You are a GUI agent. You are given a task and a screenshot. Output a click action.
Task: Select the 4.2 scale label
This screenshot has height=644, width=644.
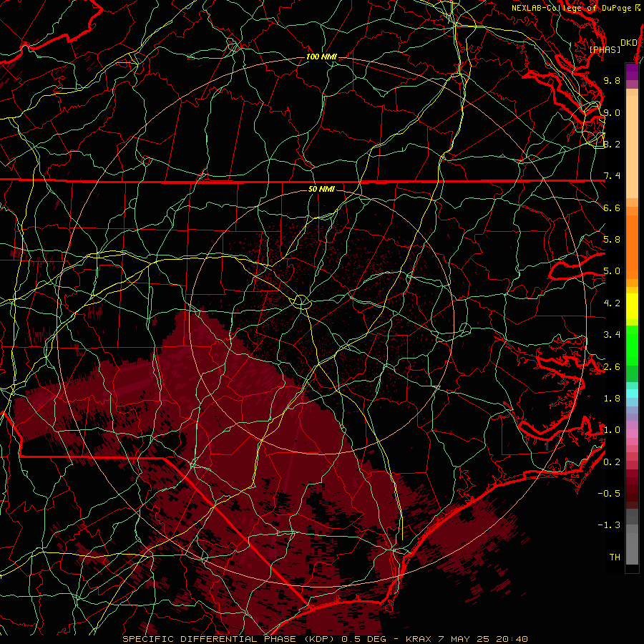(612, 303)
